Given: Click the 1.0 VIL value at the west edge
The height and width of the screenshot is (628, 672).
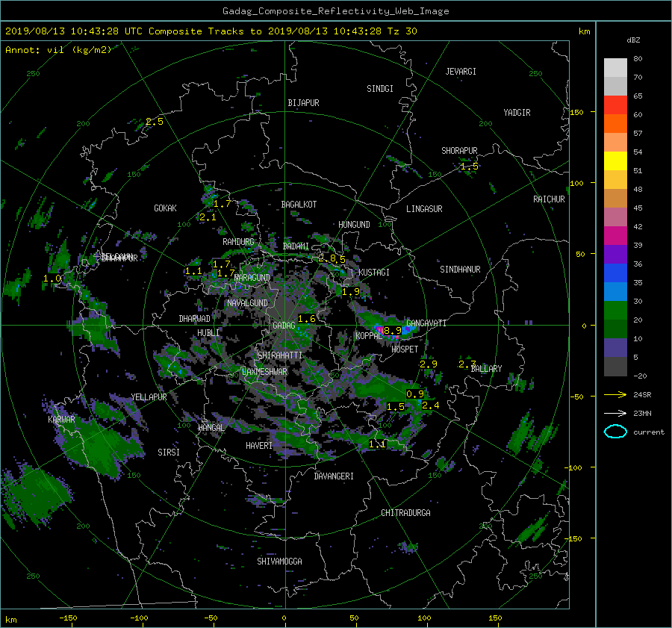Looking at the screenshot, I should tap(52, 279).
